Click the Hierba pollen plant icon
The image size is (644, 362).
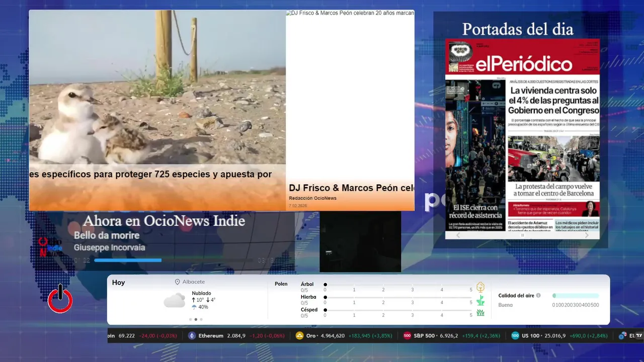(480, 300)
